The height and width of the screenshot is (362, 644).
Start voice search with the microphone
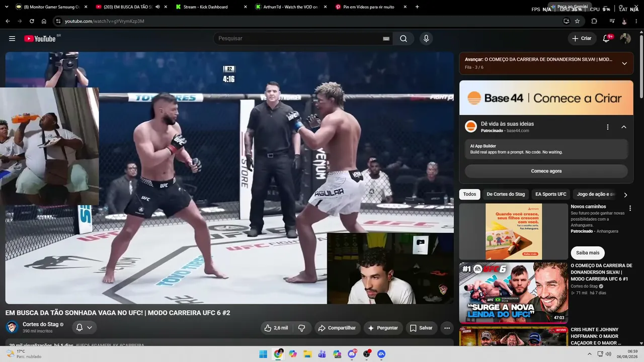pyautogui.click(x=426, y=39)
